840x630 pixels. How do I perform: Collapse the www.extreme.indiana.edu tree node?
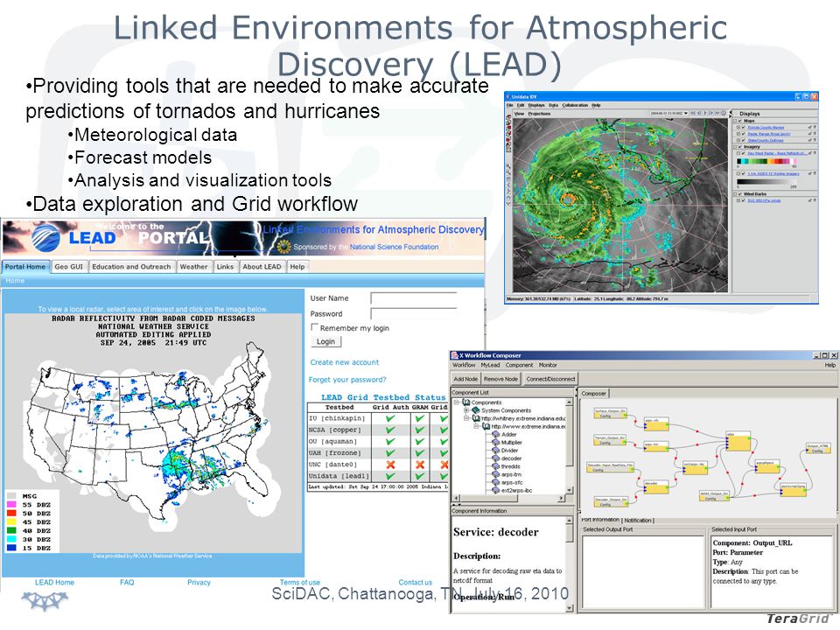tap(476, 426)
